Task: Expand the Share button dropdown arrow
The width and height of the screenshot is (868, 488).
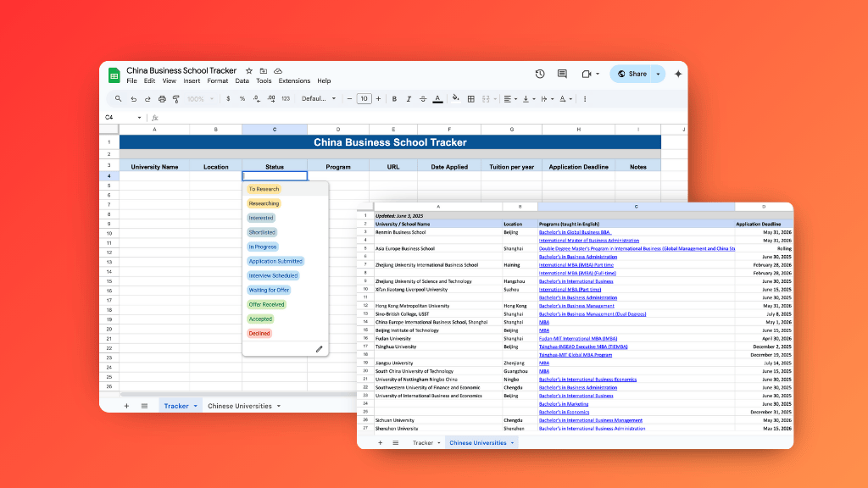Action: pos(658,74)
